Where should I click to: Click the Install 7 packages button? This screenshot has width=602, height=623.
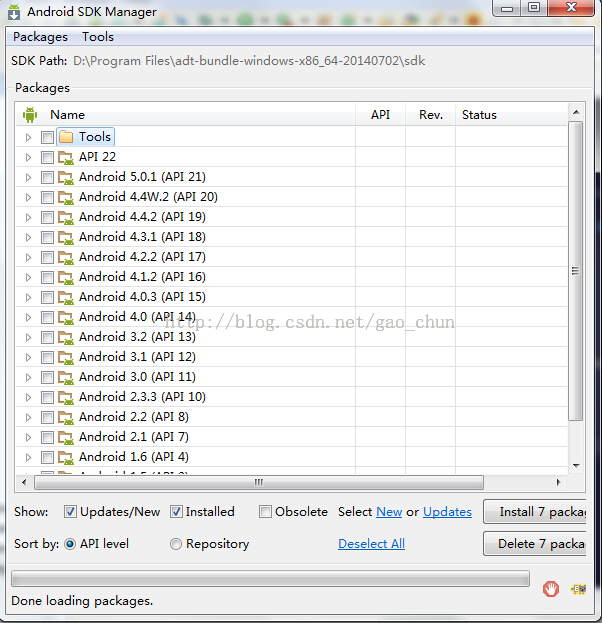coord(535,512)
